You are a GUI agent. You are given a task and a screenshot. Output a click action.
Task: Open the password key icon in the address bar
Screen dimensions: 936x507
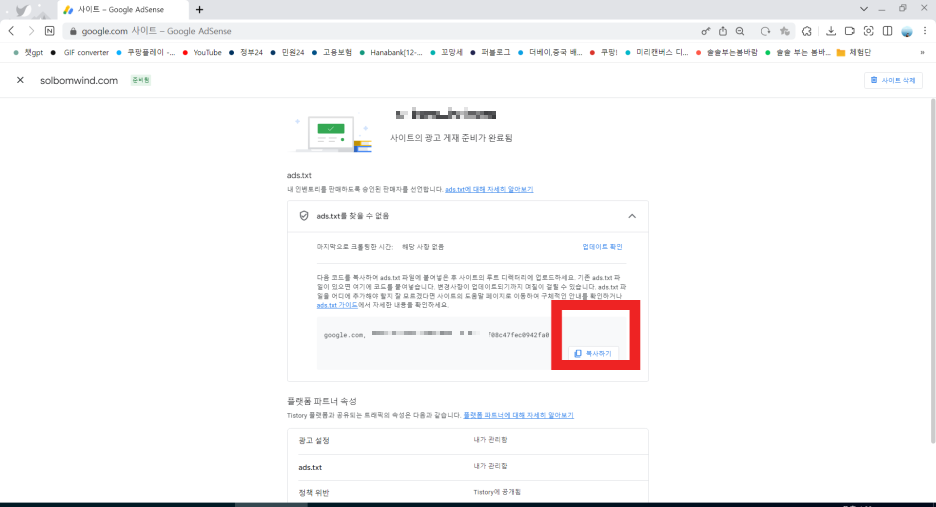click(706, 31)
